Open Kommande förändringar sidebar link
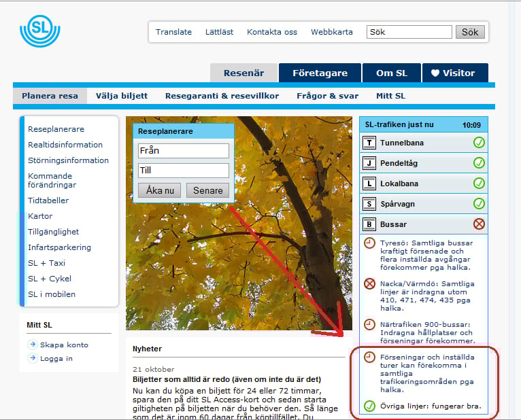The image size is (521, 420). pyautogui.click(x=52, y=180)
